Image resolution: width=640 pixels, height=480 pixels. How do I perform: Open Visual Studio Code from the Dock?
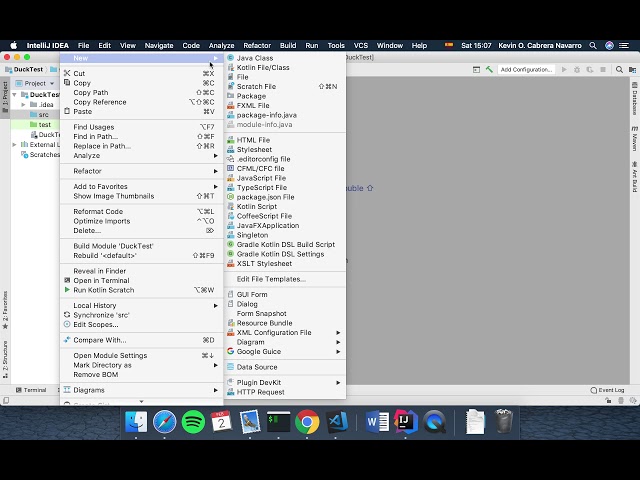pyautogui.click(x=337, y=422)
